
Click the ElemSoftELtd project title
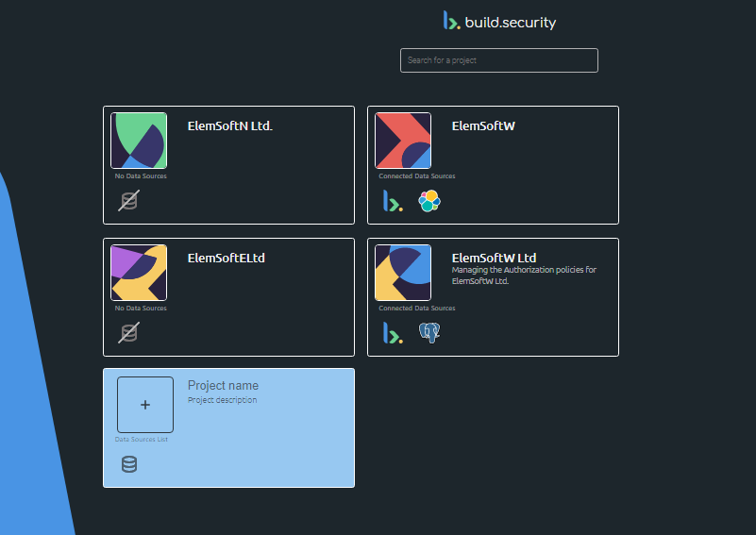(227, 258)
